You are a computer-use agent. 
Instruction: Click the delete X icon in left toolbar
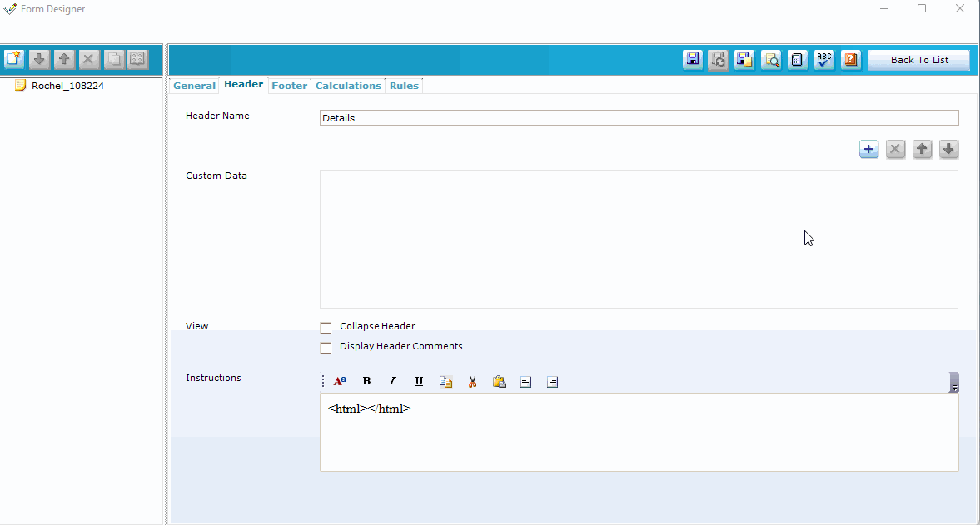[x=88, y=59]
